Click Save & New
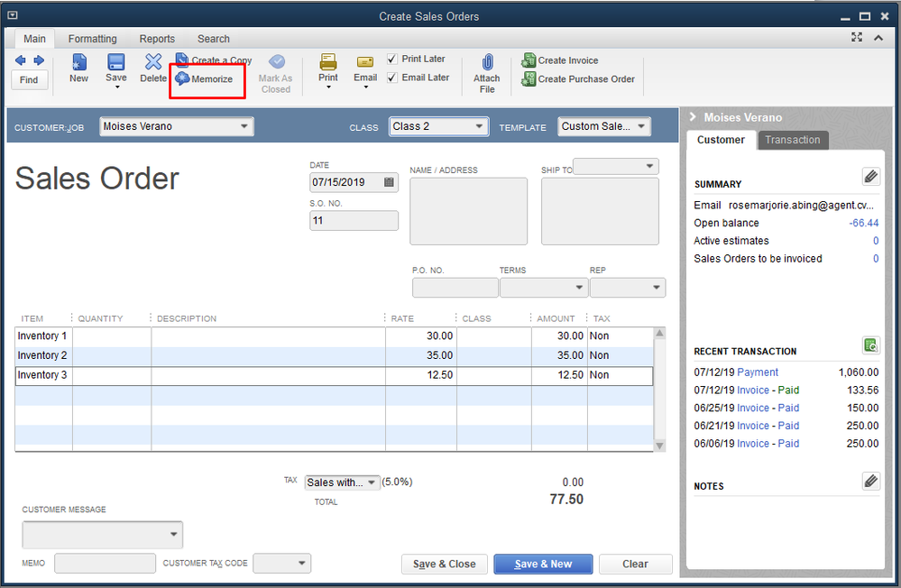 543,564
